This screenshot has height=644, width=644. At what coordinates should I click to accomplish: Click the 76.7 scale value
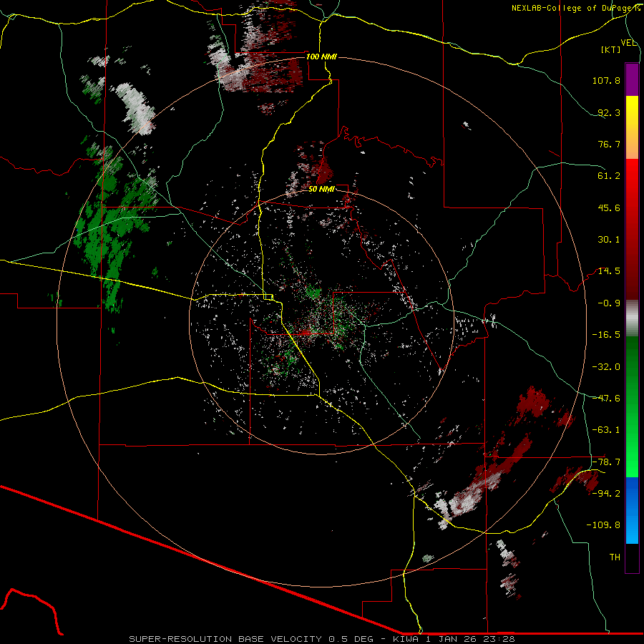coord(609,144)
